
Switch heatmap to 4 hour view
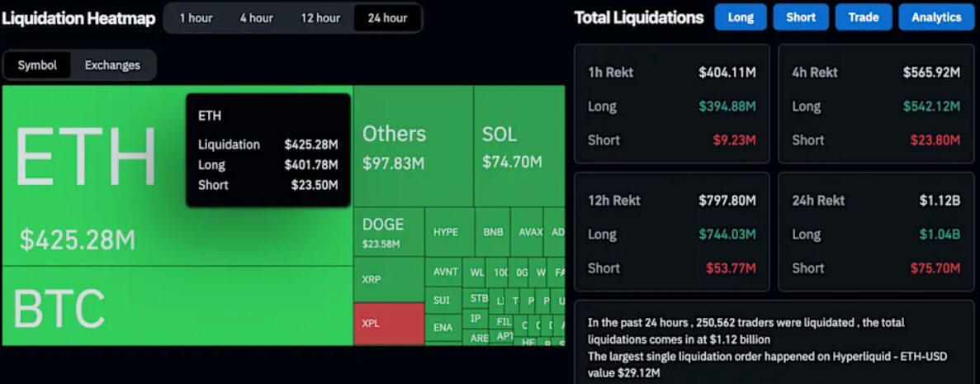point(256,18)
